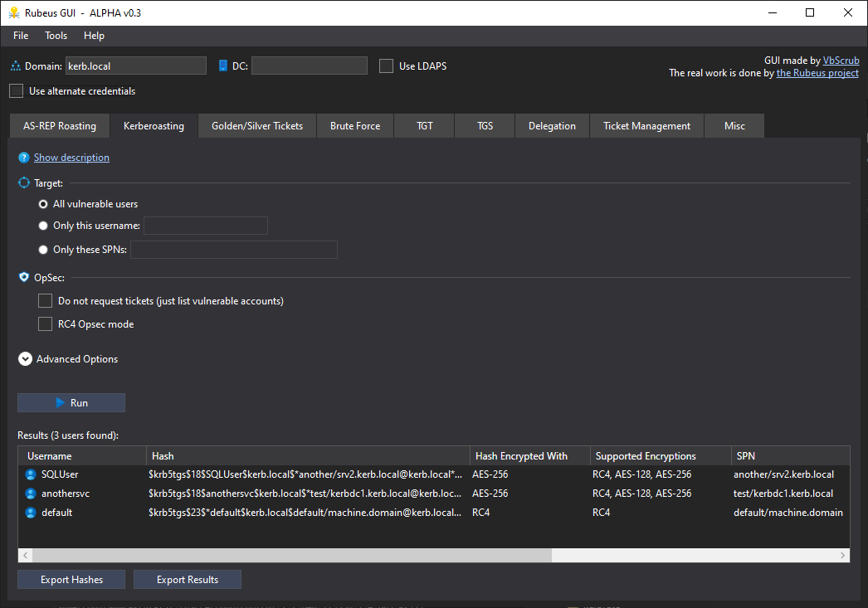The width and height of the screenshot is (868, 608).
Task: Click the SQLUser hash cell
Action: [x=305, y=474]
